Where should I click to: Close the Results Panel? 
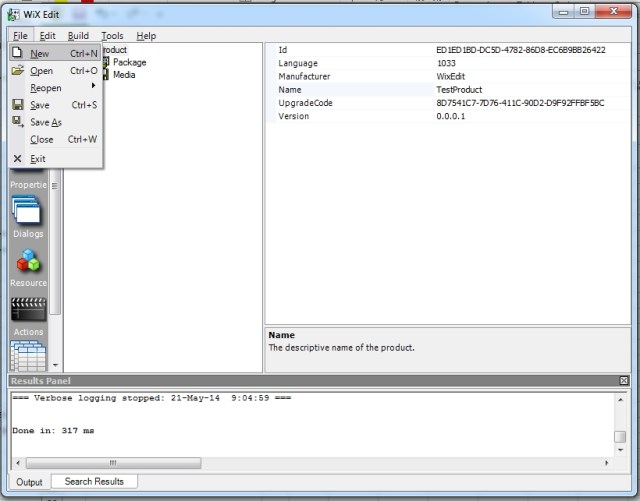(x=624, y=381)
